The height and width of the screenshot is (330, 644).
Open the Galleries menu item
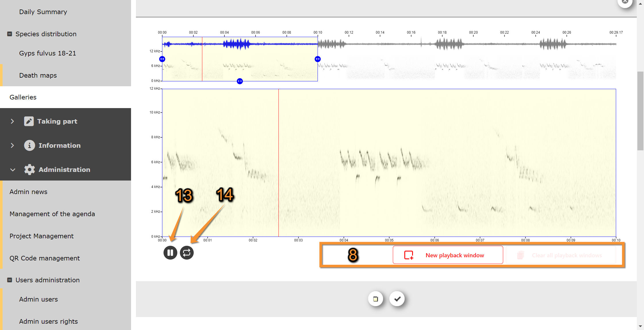pos(23,97)
